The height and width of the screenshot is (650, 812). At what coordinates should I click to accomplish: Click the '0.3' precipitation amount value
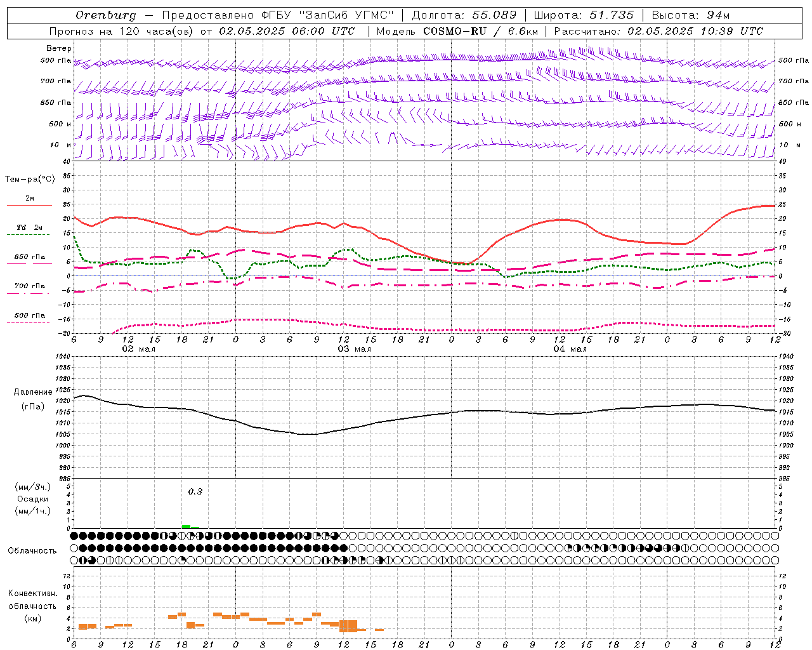pyautogui.click(x=195, y=492)
